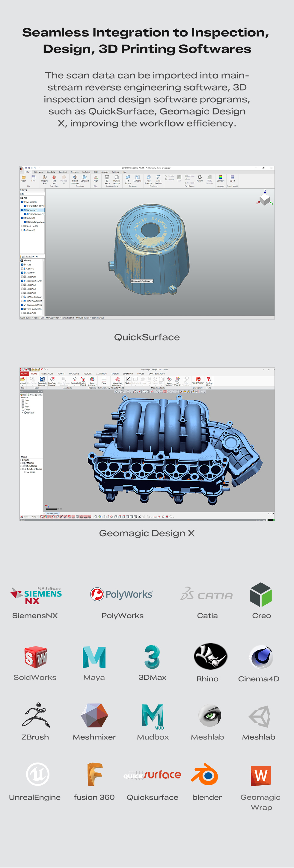
Task: Expand the Pattern dropdown in Part Design
Action: point(200,183)
